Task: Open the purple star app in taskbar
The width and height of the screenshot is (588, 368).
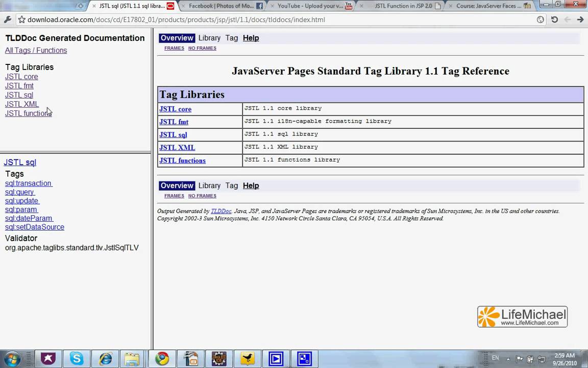Action: (48, 359)
